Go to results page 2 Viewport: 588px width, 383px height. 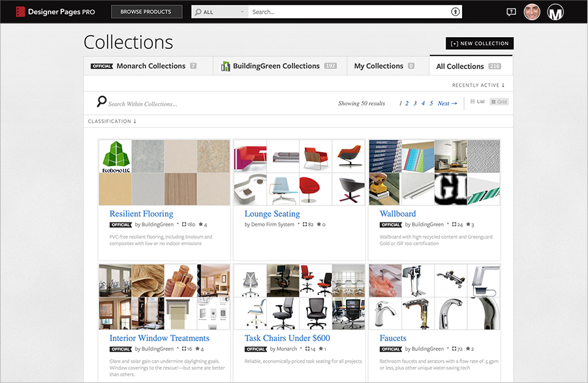(x=407, y=103)
